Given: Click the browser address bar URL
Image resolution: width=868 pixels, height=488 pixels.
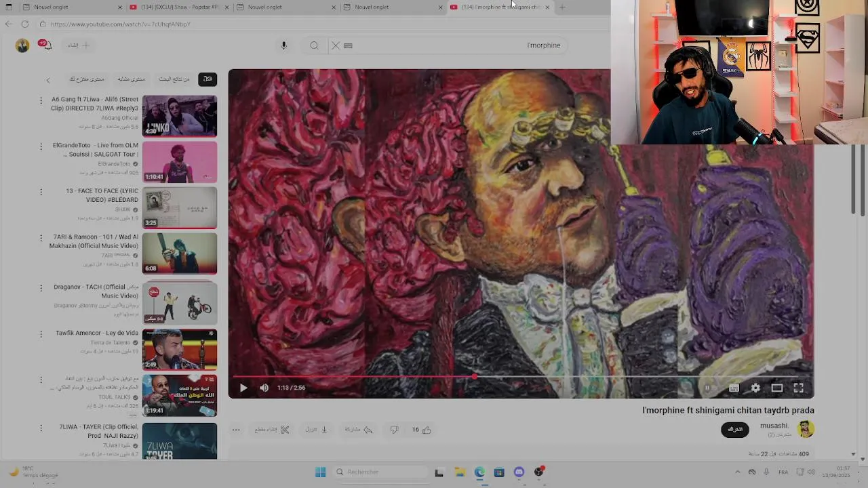Looking at the screenshot, I should click(x=121, y=24).
